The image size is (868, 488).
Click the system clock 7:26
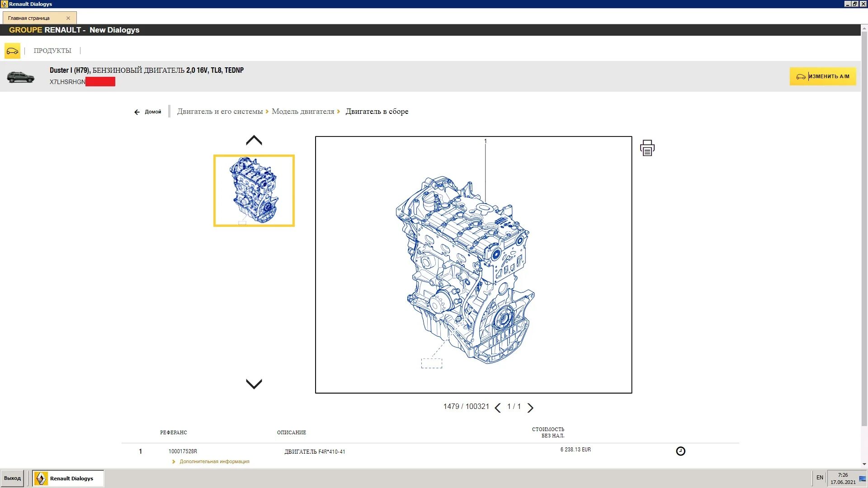point(843,475)
